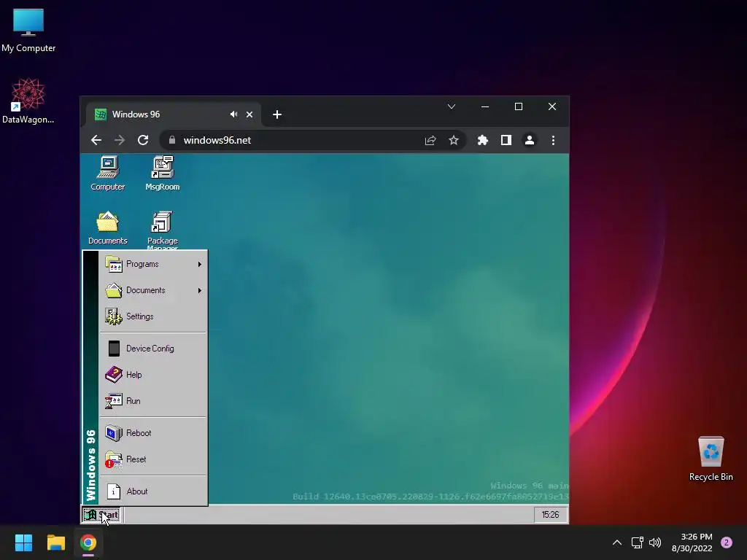
Task: Open About from Start menu
Action: pos(153,491)
